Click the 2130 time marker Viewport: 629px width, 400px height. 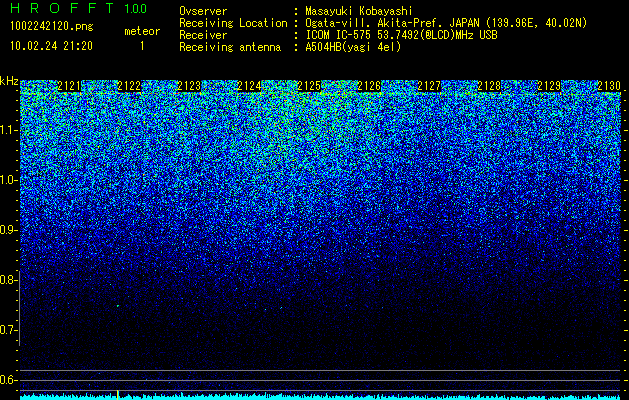tap(609, 86)
